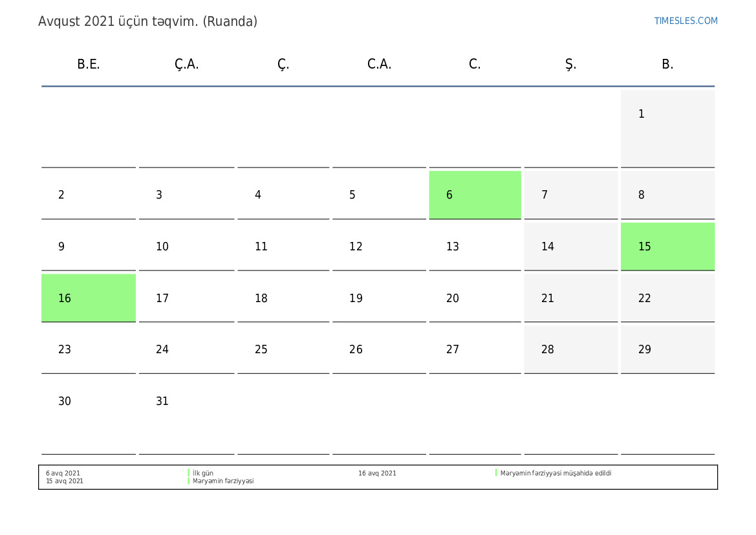Click day 29 in the calendar
Viewport: 756px width, 535px height.
tap(668, 349)
